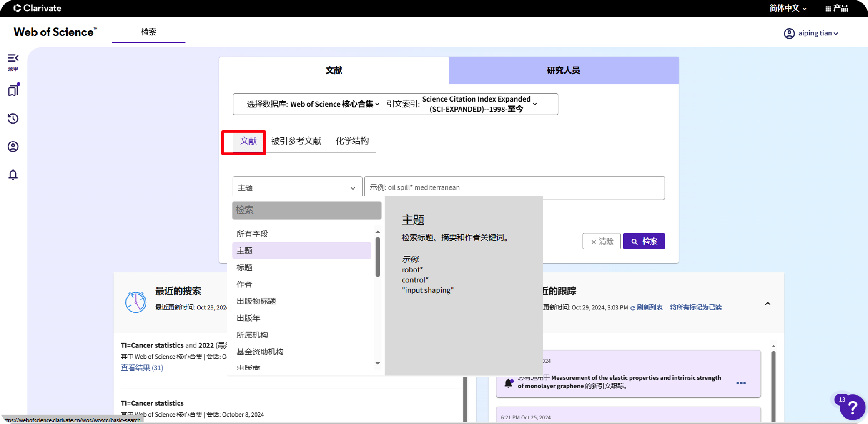Click the 最近的搜索 heading
Screen dimensions: 868x424
(x=178, y=291)
